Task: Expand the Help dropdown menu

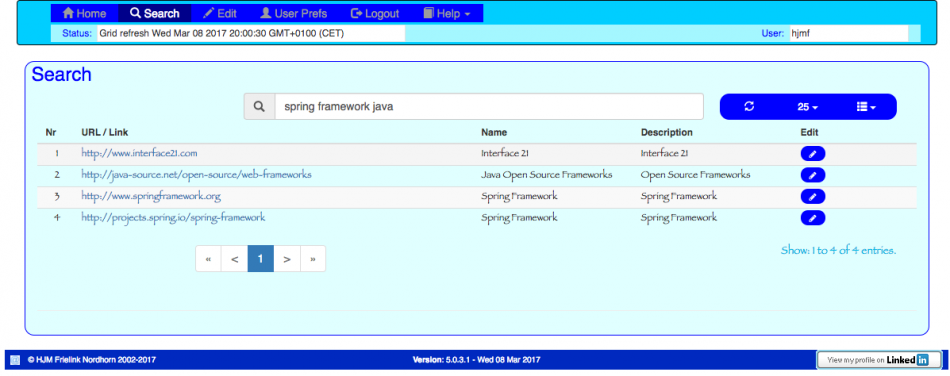Action: (x=447, y=13)
